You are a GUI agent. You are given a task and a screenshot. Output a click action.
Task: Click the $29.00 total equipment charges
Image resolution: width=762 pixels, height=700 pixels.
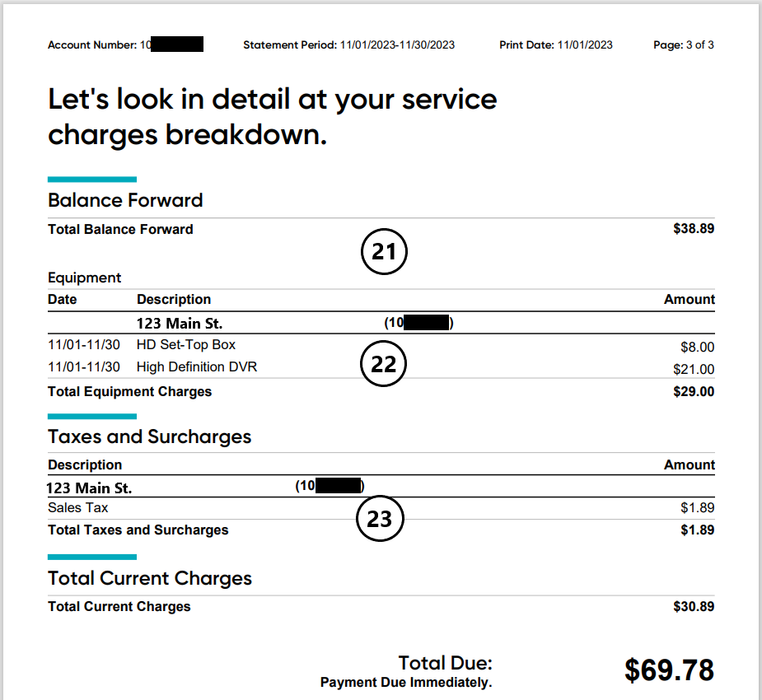694,392
